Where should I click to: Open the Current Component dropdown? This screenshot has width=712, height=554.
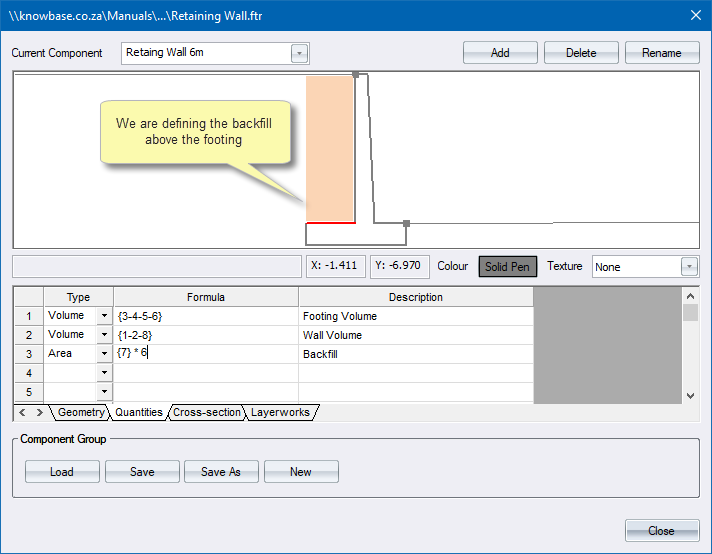tap(299, 53)
